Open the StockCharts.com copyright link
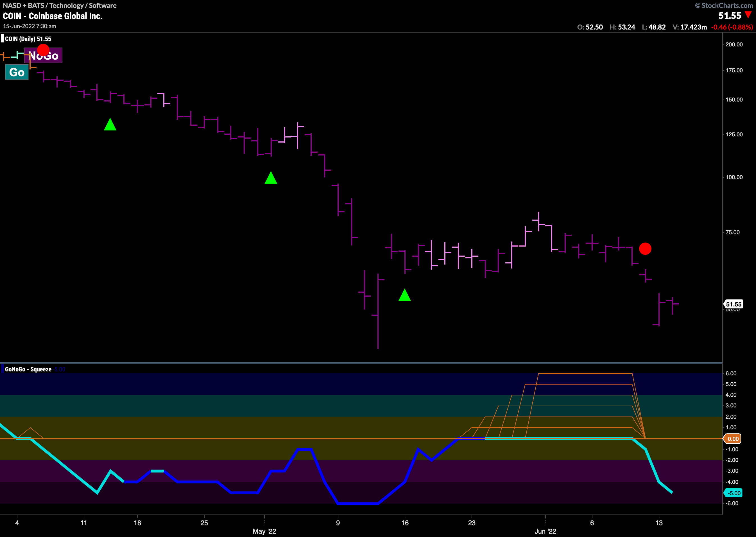The height and width of the screenshot is (537, 756). click(x=724, y=5)
